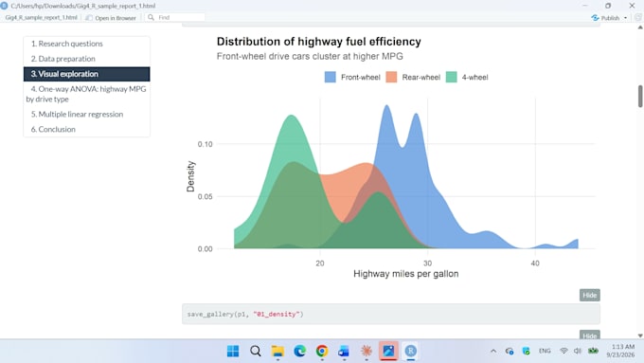Click the battery status tray icon

pos(593,351)
